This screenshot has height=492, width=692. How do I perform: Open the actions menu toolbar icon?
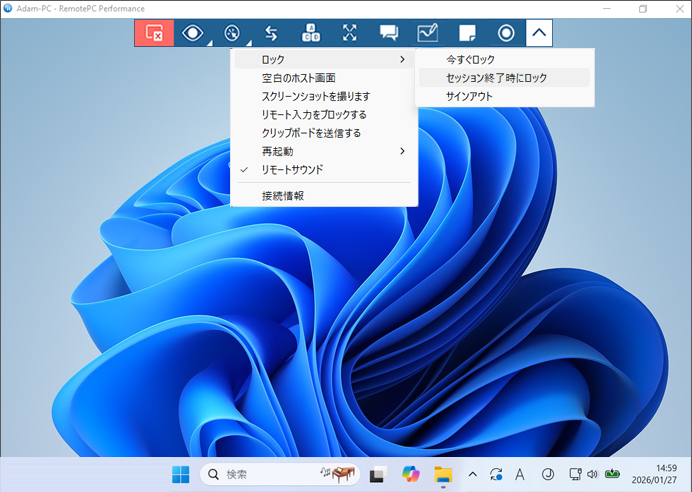[x=232, y=33]
